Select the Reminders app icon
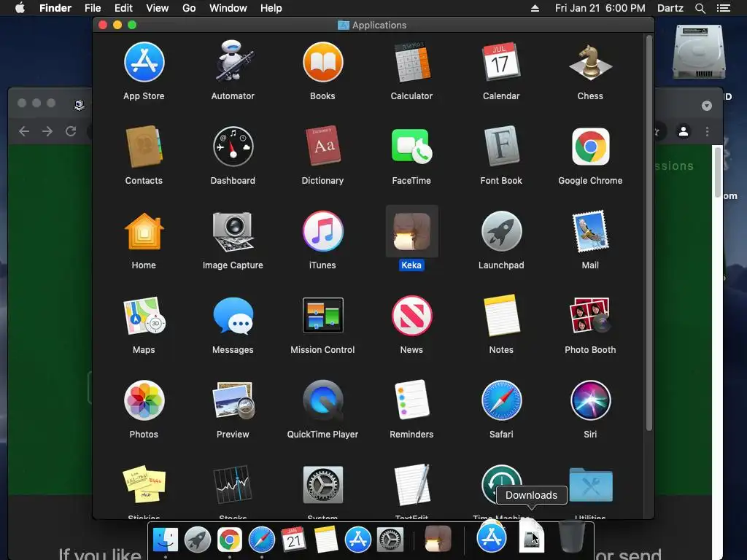 pyautogui.click(x=411, y=400)
